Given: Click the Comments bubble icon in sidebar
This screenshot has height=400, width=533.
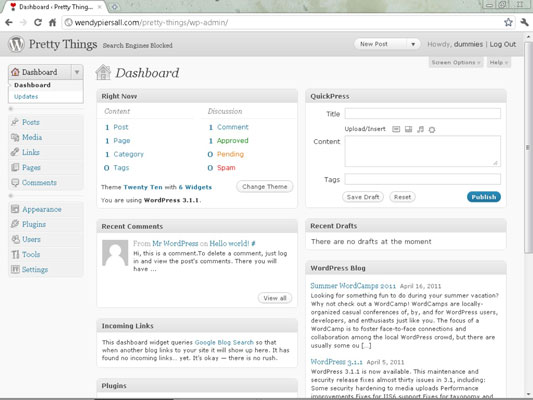Looking at the screenshot, I should pyautogui.click(x=15, y=182).
